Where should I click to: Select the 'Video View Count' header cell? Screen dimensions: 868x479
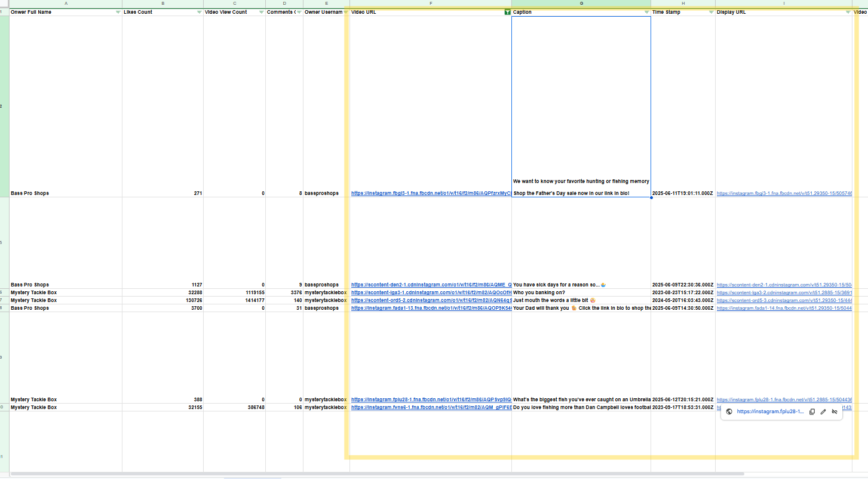(234, 12)
